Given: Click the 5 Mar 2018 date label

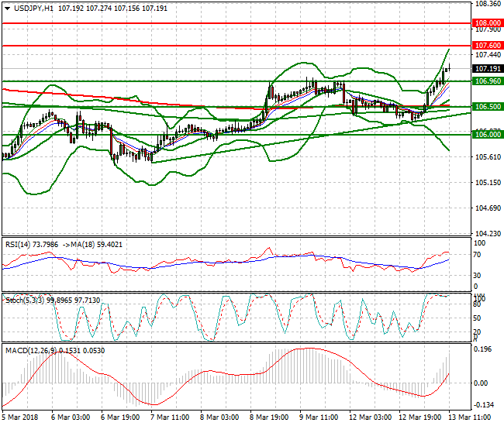Looking at the screenshot, I should [21, 417].
